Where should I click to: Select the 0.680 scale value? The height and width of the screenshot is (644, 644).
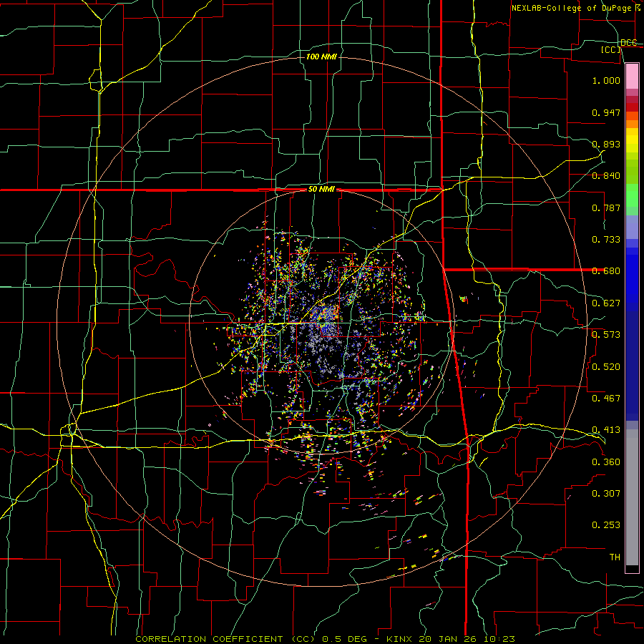[x=606, y=271]
